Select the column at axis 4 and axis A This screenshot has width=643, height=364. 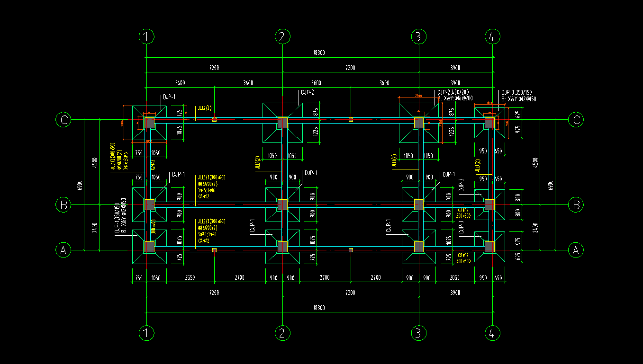489,247
